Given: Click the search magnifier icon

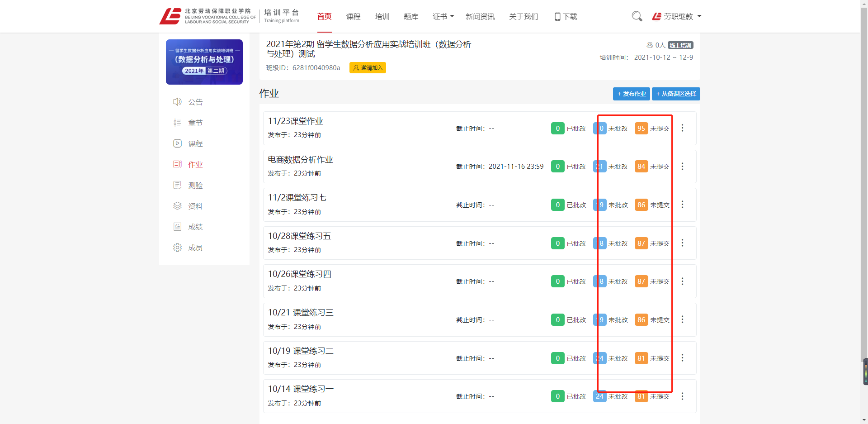Looking at the screenshot, I should click(x=637, y=16).
